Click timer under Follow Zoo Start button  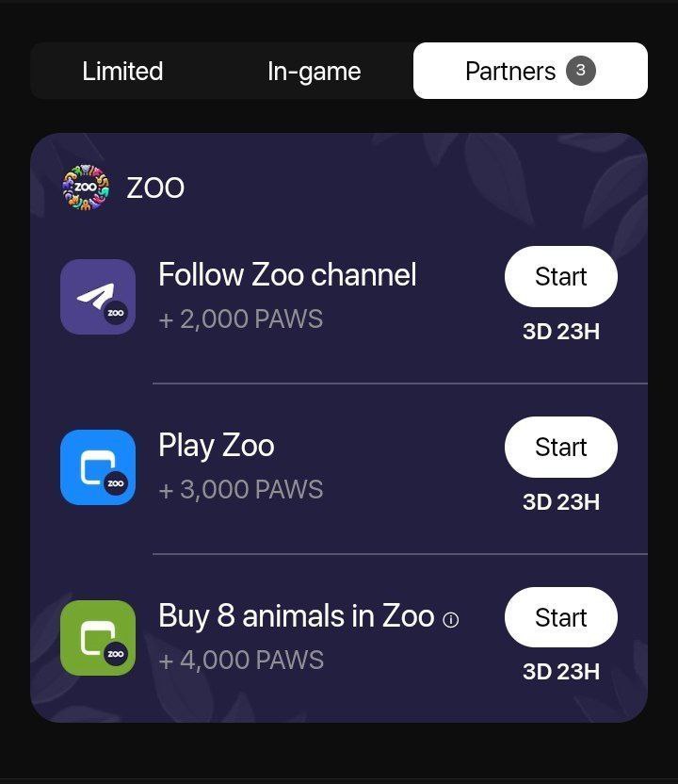[x=561, y=332]
